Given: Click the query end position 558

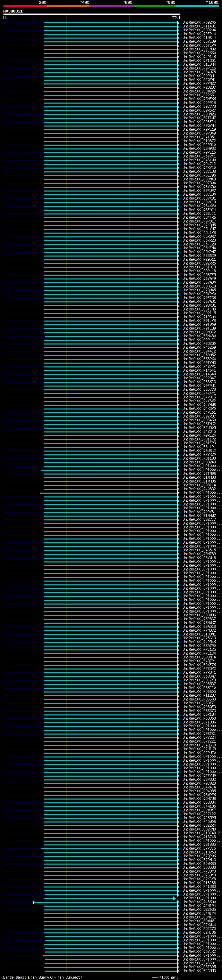Looking at the screenshot, I should pos(175,17).
